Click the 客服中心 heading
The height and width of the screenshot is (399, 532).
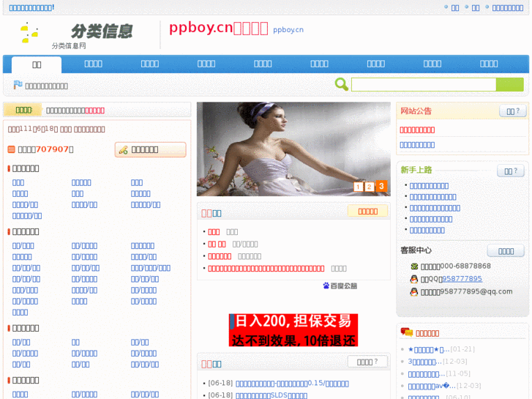click(416, 250)
